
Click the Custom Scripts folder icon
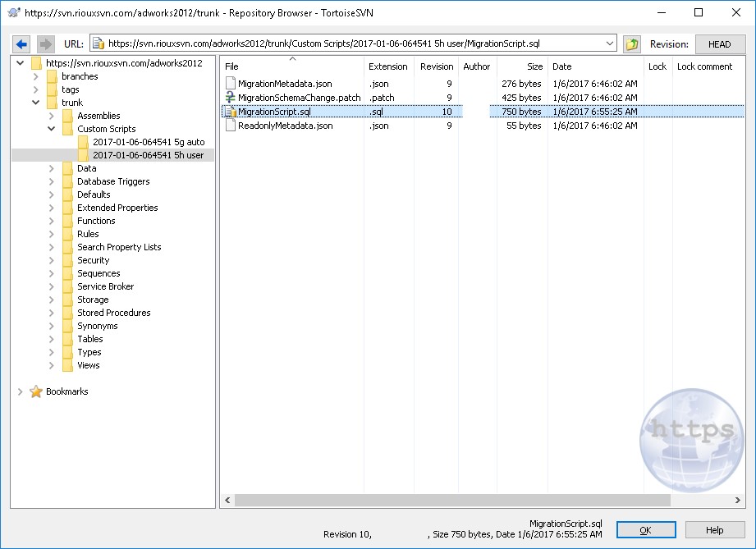(67, 129)
